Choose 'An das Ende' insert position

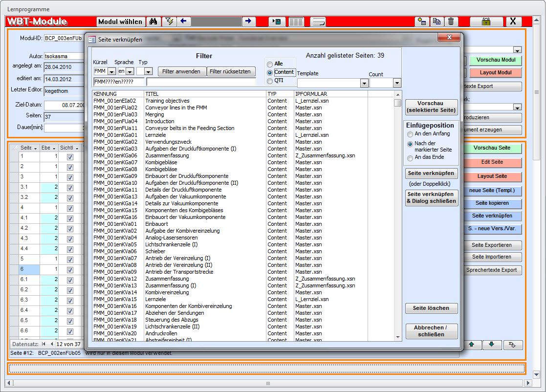tap(410, 158)
